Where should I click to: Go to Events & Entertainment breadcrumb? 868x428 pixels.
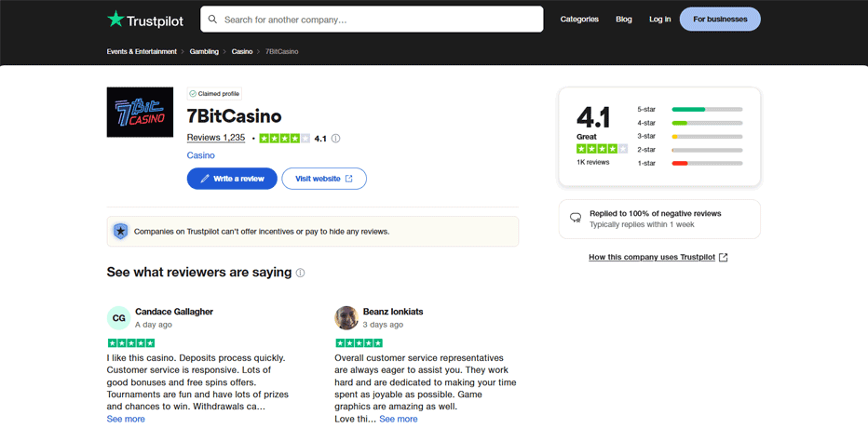click(x=142, y=51)
